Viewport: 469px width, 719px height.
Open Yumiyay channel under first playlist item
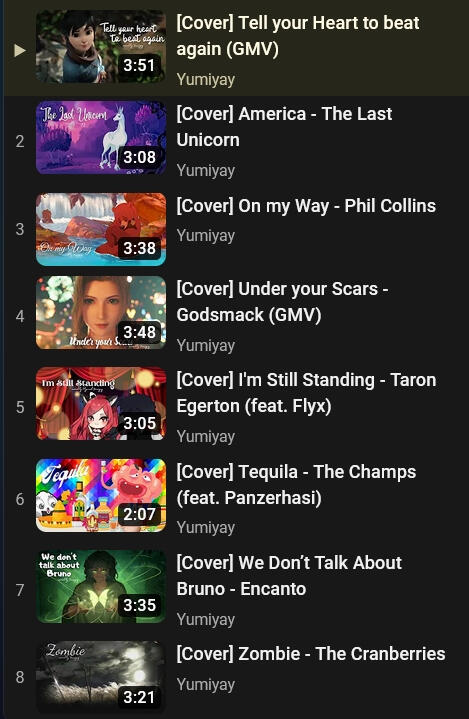pyautogui.click(x=206, y=79)
